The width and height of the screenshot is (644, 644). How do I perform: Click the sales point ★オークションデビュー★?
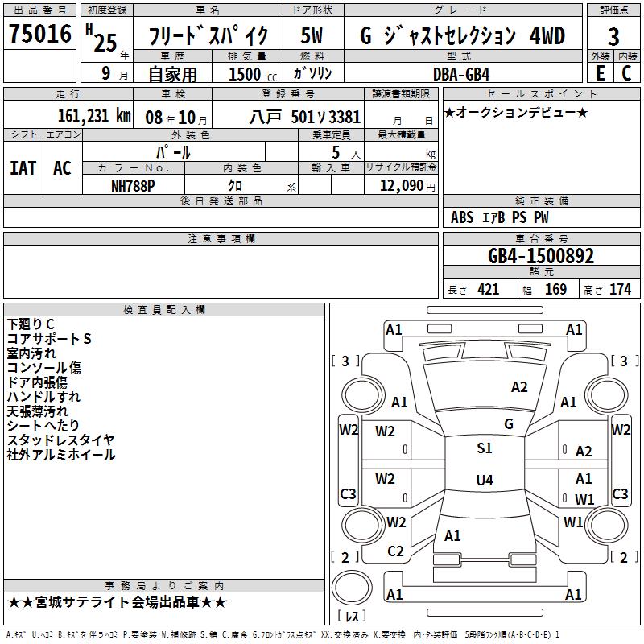pos(516,112)
